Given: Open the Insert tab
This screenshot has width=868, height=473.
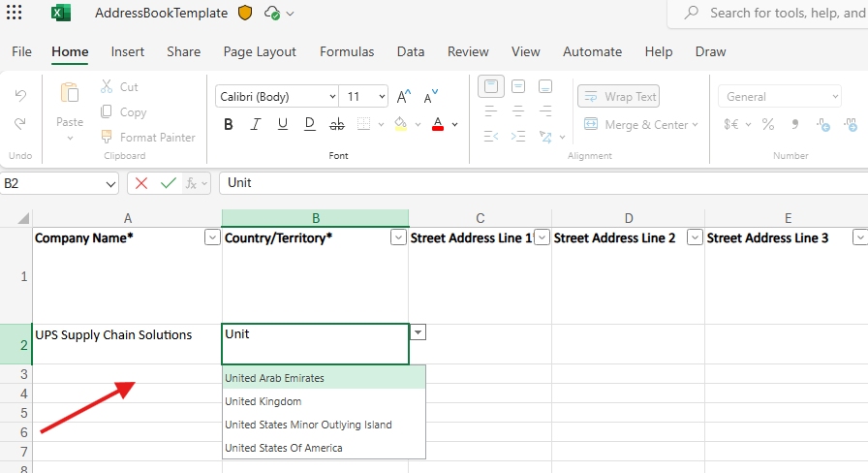Looking at the screenshot, I should click(127, 51).
